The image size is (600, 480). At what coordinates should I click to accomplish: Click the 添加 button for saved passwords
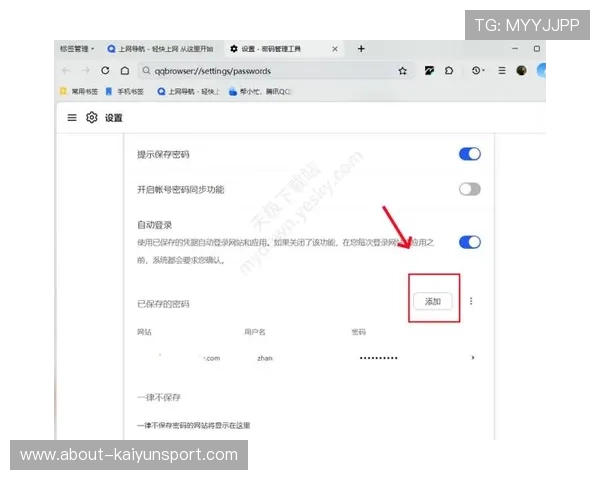[433, 302]
